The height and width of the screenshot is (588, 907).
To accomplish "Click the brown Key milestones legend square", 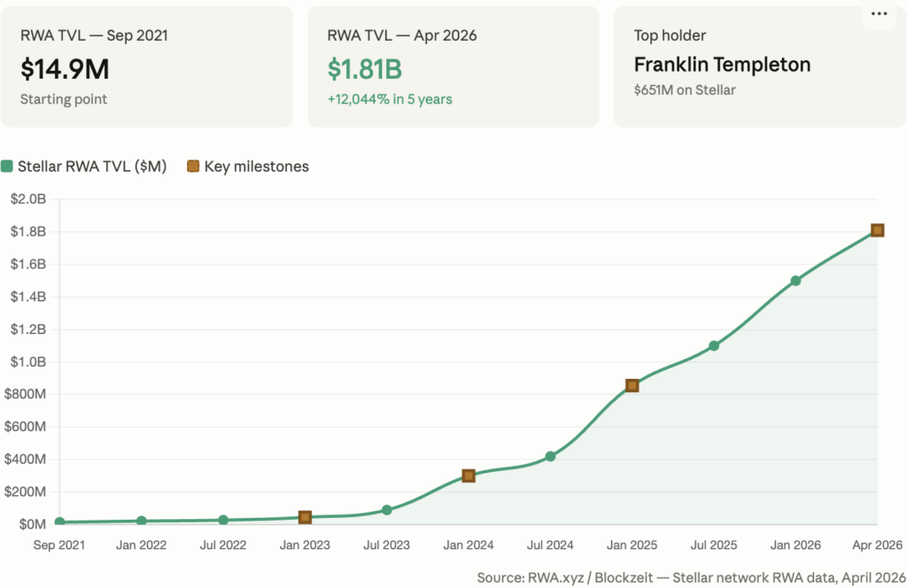I will pyautogui.click(x=193, y=166).
